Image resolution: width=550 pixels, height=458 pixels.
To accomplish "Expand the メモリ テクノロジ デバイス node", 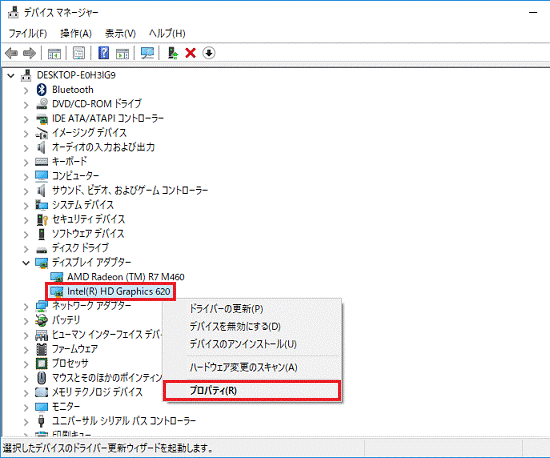I will pos(26,392).
